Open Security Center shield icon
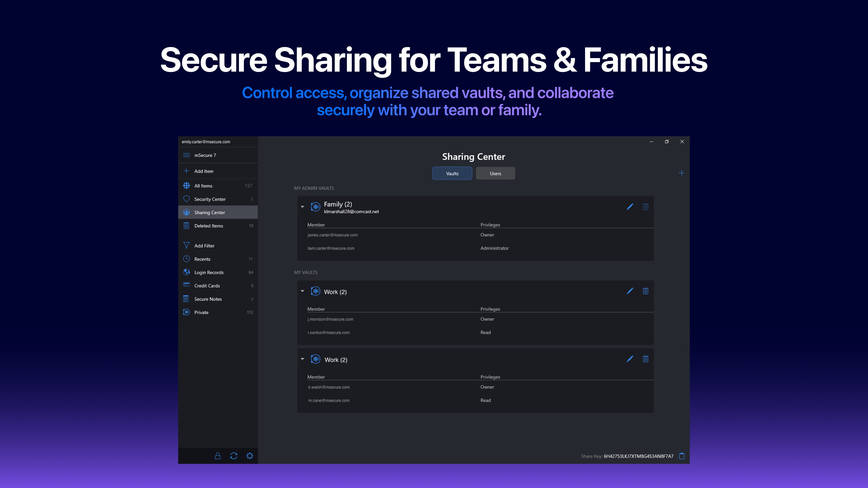This screenshot has height=488, width=868. 186,199
